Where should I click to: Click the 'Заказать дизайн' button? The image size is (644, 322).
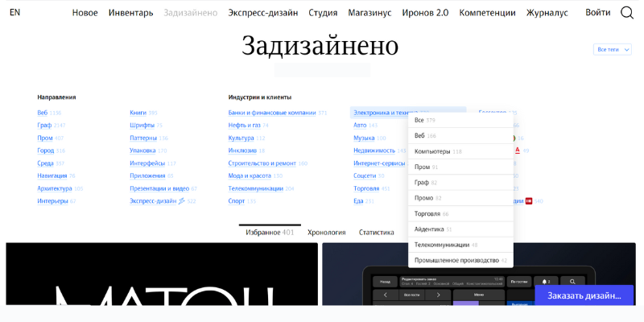(584, 295)
